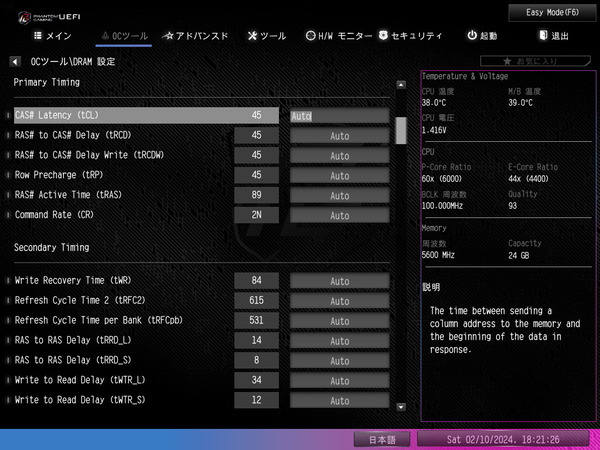Click the H/W モニター icon
Viewport: 600px width, 450px height.
click(311, 36)
